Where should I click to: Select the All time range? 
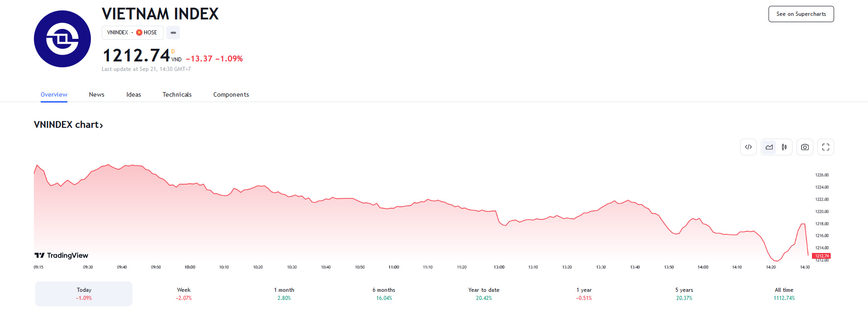point(784,294)
